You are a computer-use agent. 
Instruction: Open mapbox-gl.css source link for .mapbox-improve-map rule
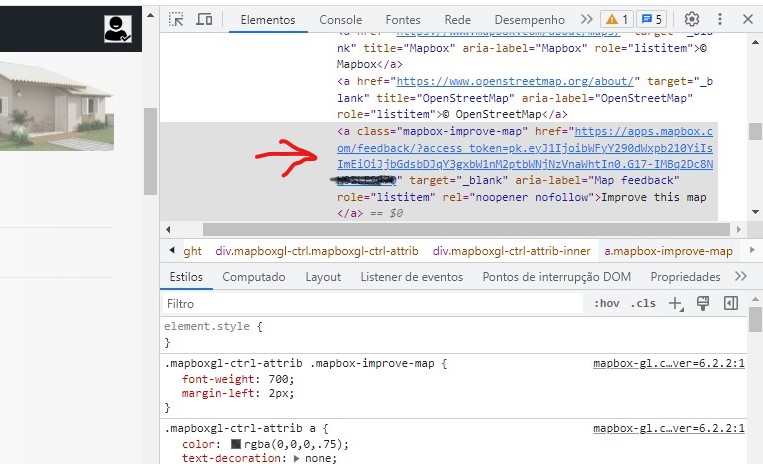[669, 363]
